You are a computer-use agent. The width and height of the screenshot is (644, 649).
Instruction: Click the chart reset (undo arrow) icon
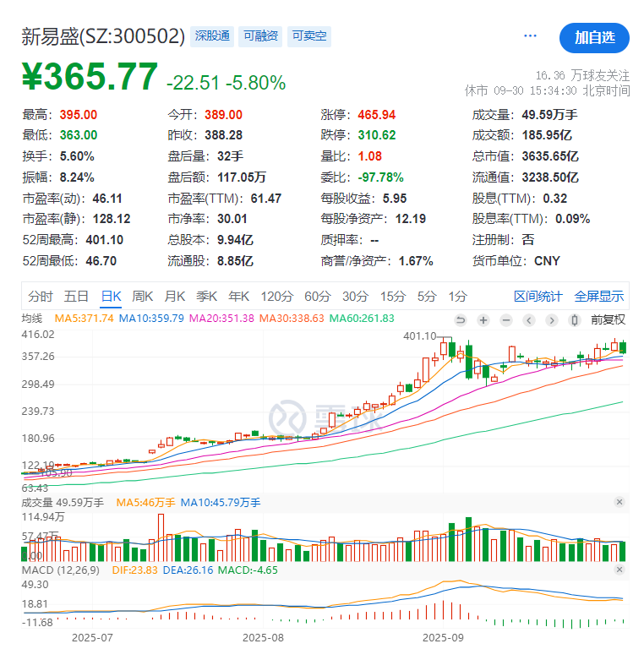click(461, 320)
